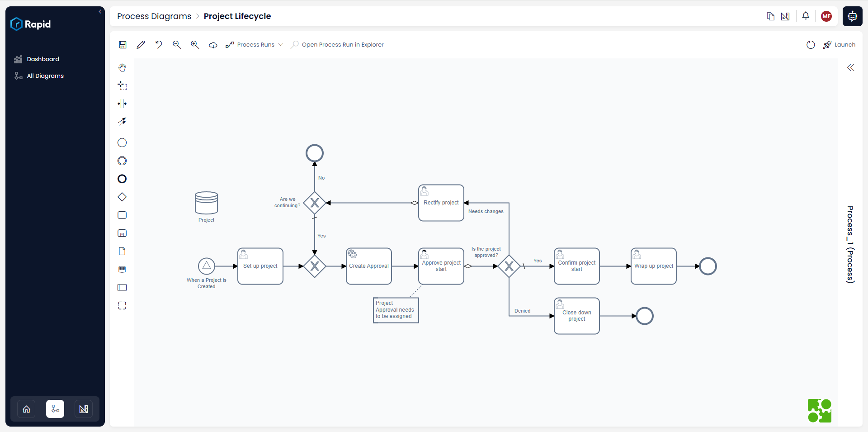Create a start event from palette
This screenshot has width=868, height=432.
[122, 143]
